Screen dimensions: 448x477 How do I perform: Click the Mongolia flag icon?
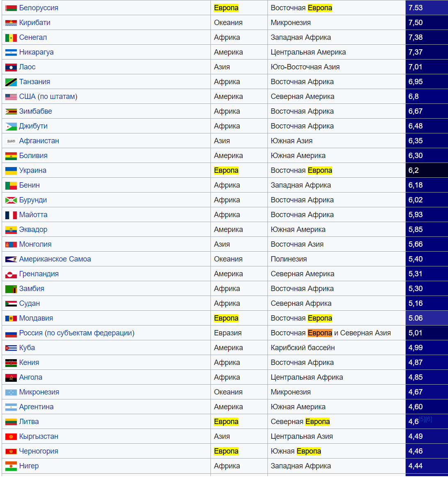click(11, 245)
